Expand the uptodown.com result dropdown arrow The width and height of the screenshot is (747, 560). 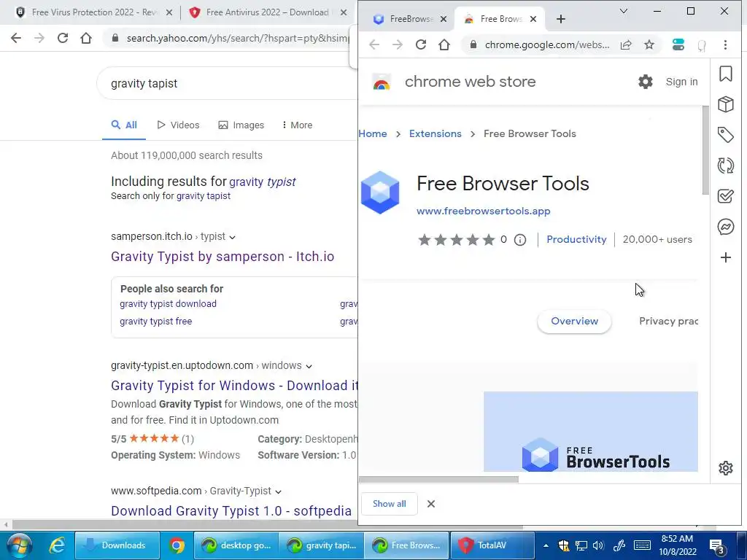click(x=309, y=366)
